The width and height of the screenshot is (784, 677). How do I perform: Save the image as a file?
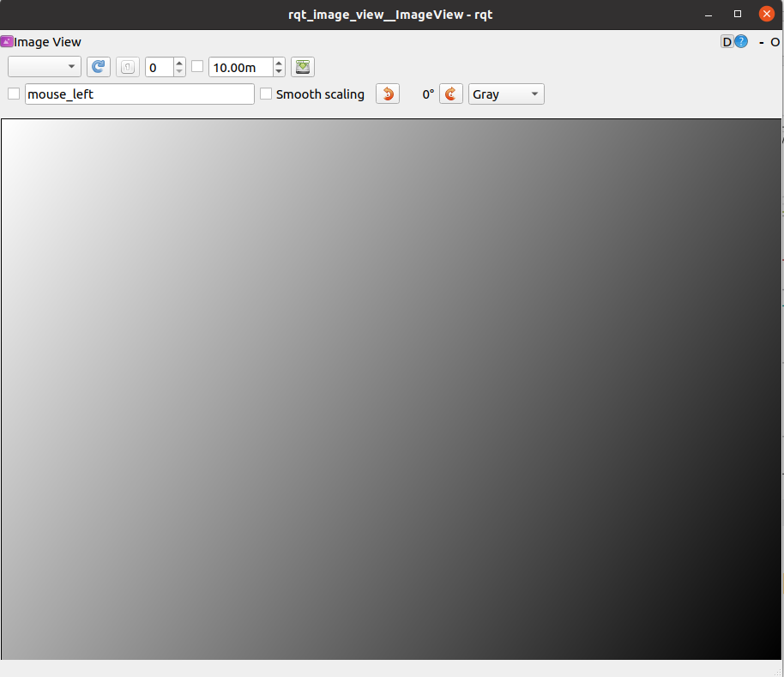pos(303,67)
